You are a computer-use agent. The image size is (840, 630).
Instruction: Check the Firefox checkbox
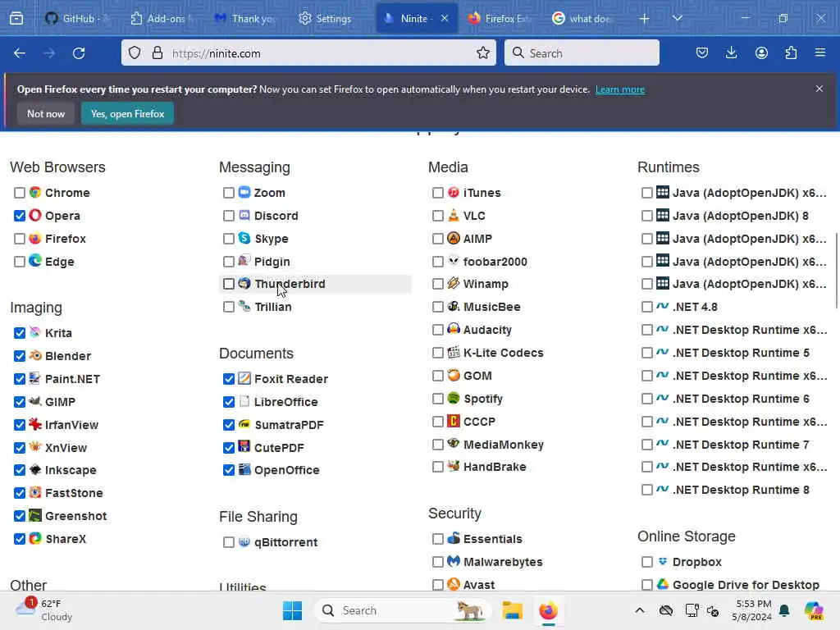20,239
